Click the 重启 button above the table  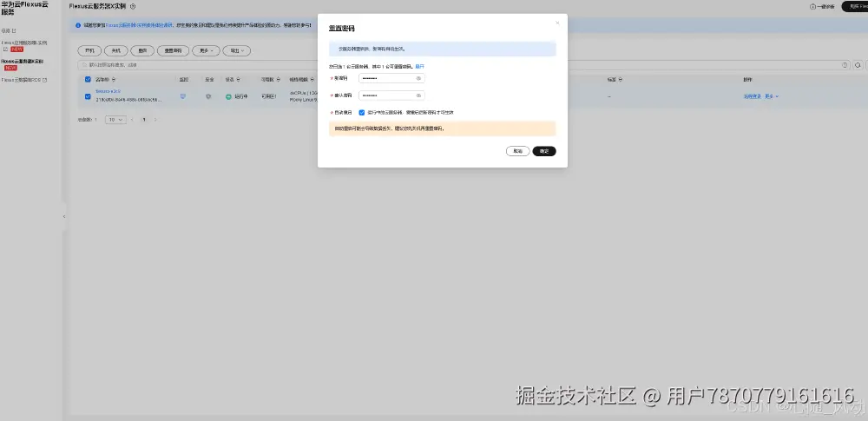click(142, 51)
